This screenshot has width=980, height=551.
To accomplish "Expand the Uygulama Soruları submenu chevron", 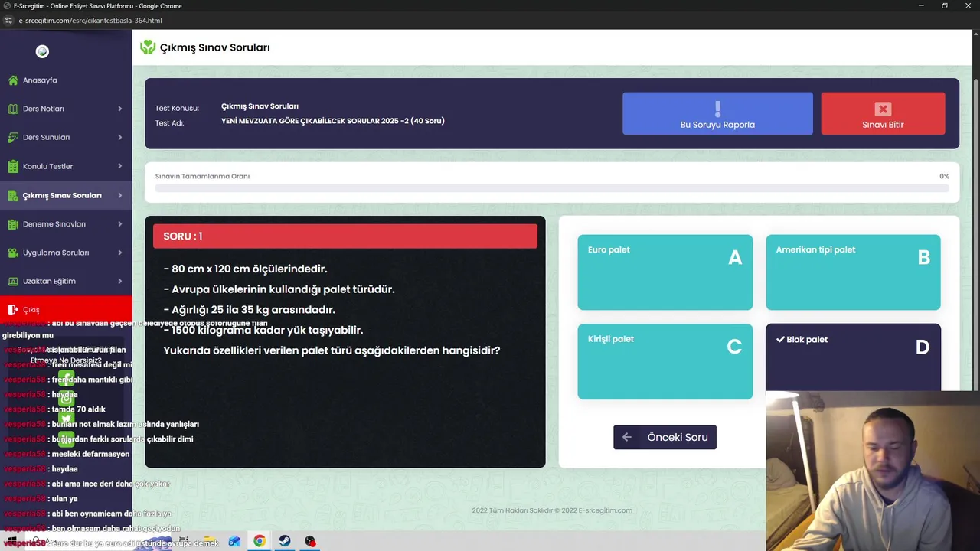I will point(119,253).
